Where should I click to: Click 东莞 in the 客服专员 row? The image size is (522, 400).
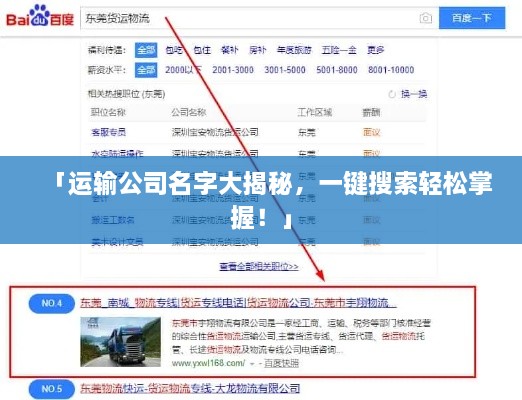pyautogui.click(x=307, y=132)
